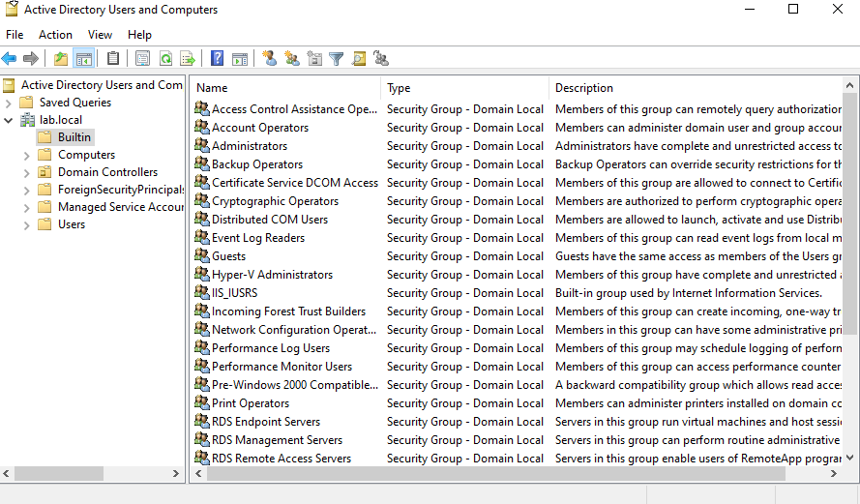This screenshot has height=504, width=860.
Task: Click the Forward arrow toolbar button
Action: tap(31, 58)
